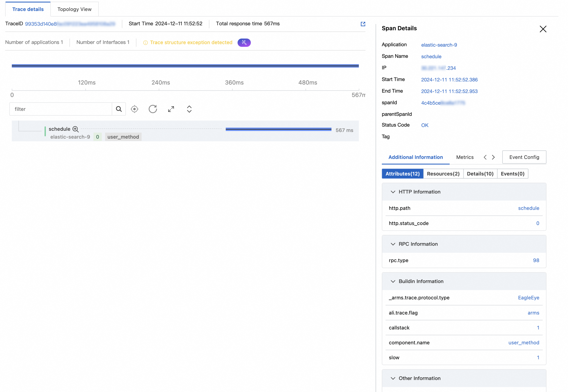Collapse the Other Information section
The width and height of the screenshot is (568, 392).
(393, 379)
